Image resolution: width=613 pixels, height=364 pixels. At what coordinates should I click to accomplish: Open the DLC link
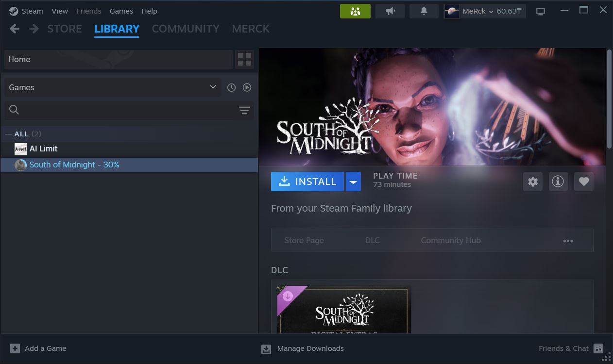click(373, 240)
